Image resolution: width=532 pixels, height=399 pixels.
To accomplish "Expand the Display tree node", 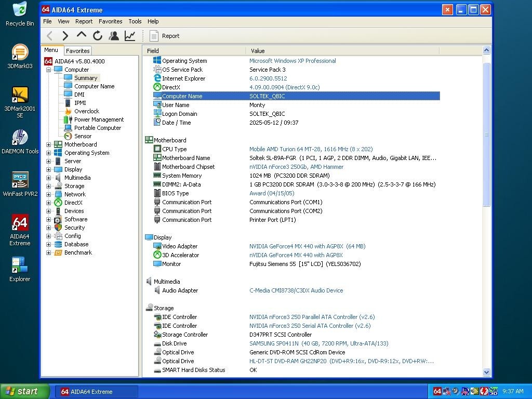I will coord(48,170).
